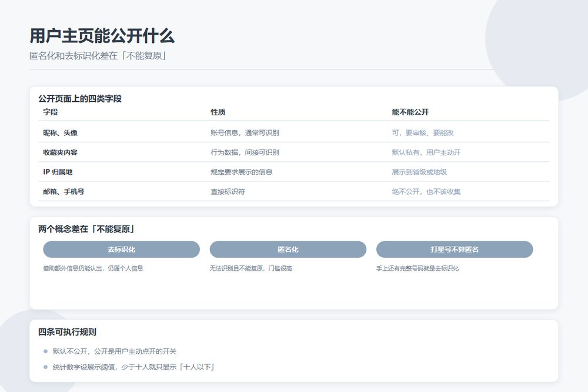
Task: Click cell 可，要审核、要能改
Action: point(423,133)
